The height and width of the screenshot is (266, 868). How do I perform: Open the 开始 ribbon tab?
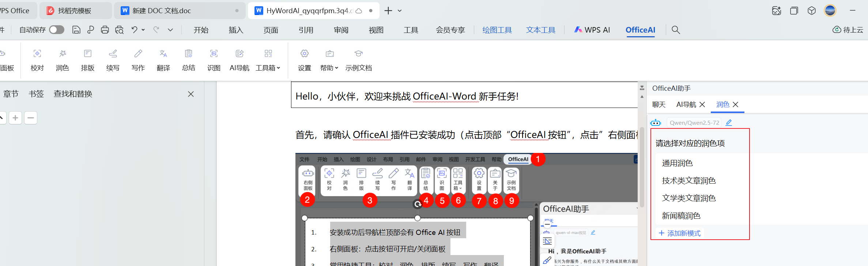coord(201,30)
